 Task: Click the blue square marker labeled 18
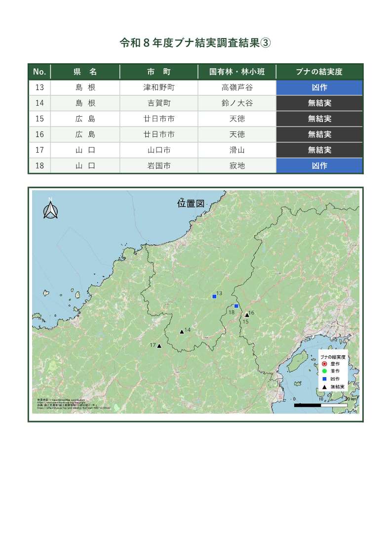(236, 306)
